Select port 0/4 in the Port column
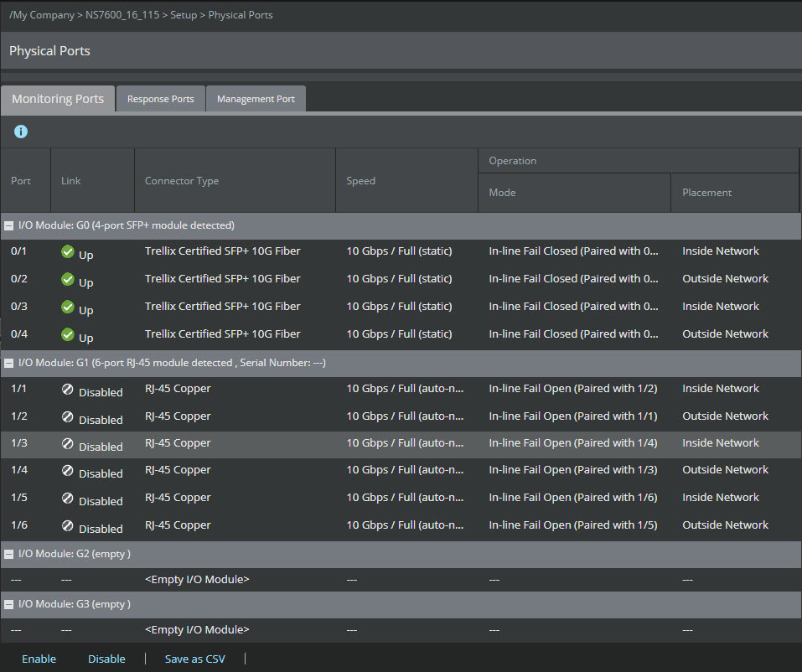 pyautogui.click(x=19, y=334)
